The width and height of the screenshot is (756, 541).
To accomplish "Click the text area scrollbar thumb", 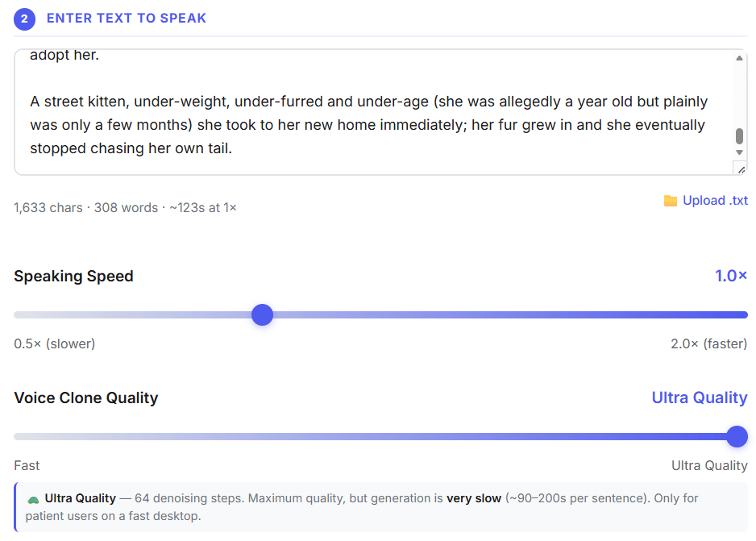I will 739,136.
